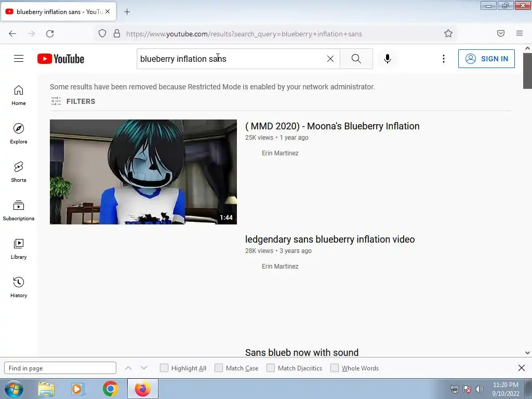Click the Find in page field

point(60,368)
